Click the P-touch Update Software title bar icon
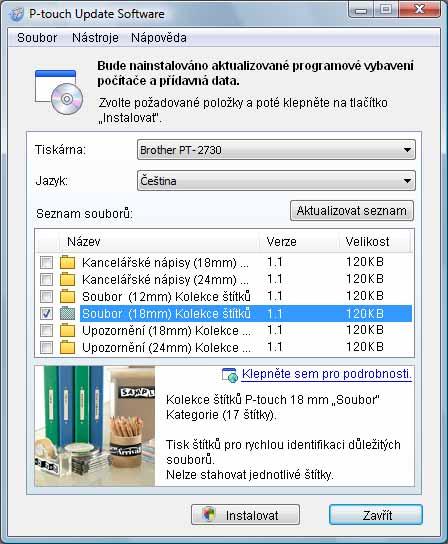Image resolution: width=448 pixels, height=544 pixels. coord(17,14)
